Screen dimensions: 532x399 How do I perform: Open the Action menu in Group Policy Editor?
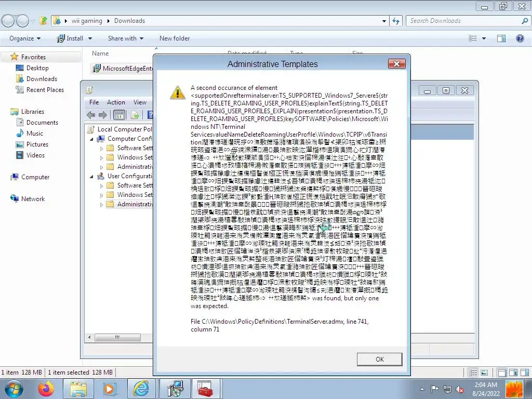pyautogui.click(x=116, y=102)
